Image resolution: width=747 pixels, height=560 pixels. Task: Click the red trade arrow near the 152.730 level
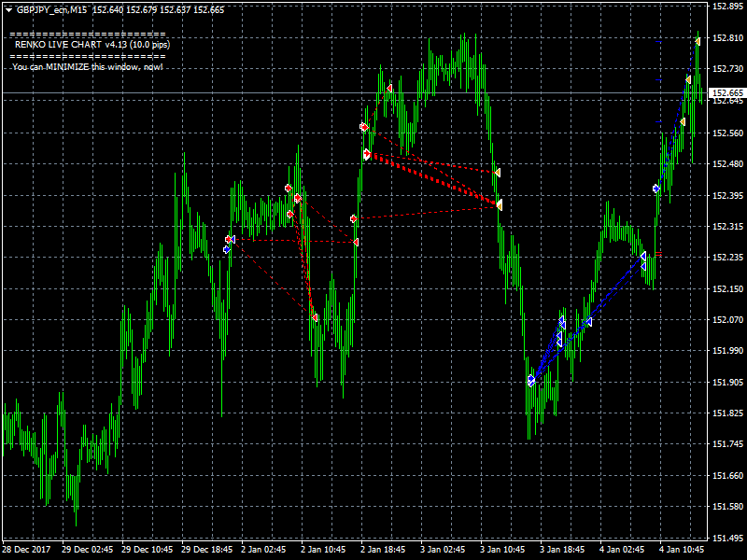(389, 89)
